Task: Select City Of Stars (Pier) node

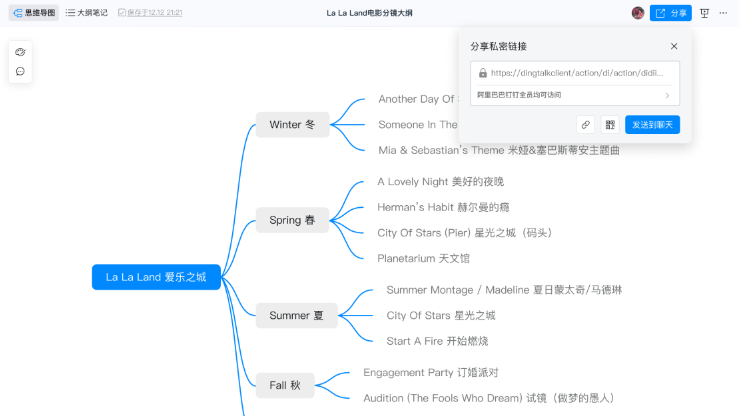Action: coord(464,233)
